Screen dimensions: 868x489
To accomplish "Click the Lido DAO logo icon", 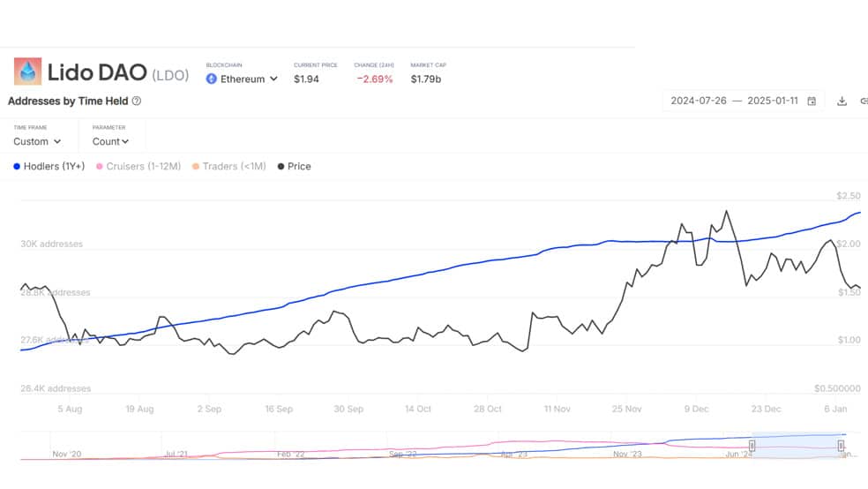I will click(27, 71).
